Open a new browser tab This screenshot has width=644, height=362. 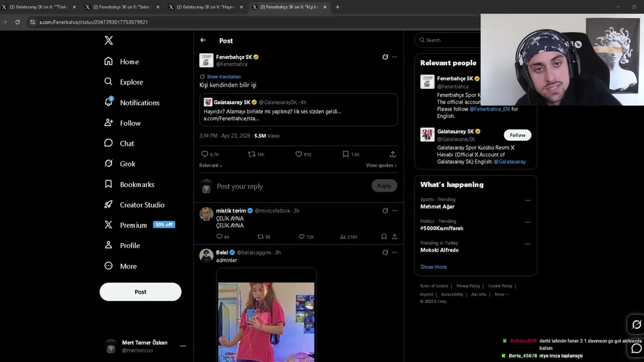coord(338,7)
